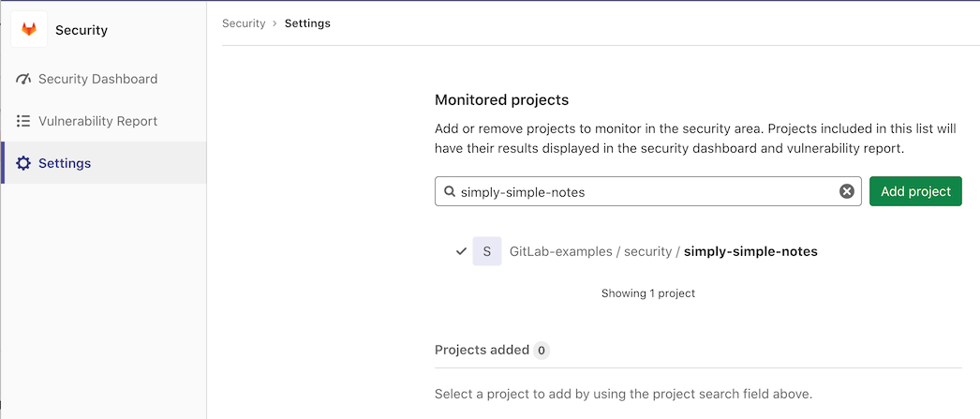The image size is (980, 419).
Task: Click the Showing 1 project text
Action: (647, 293)
